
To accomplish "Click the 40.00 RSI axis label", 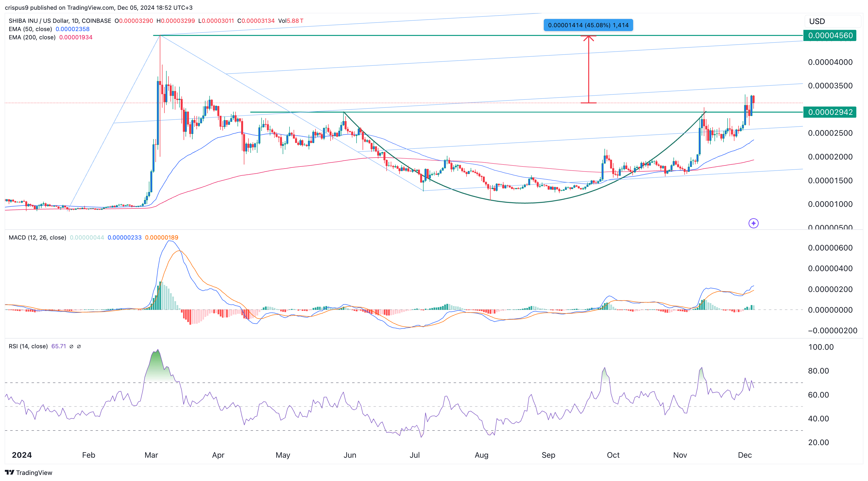I will [818, 419].
